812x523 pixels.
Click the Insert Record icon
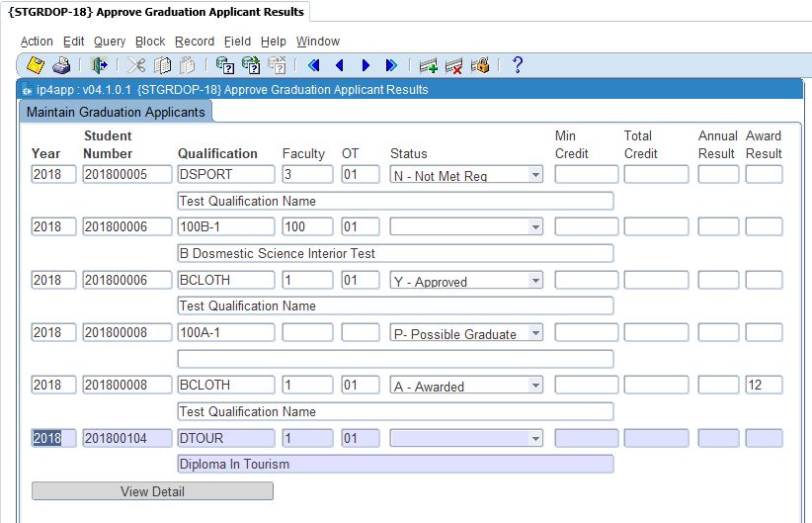(x=428, y=65)
